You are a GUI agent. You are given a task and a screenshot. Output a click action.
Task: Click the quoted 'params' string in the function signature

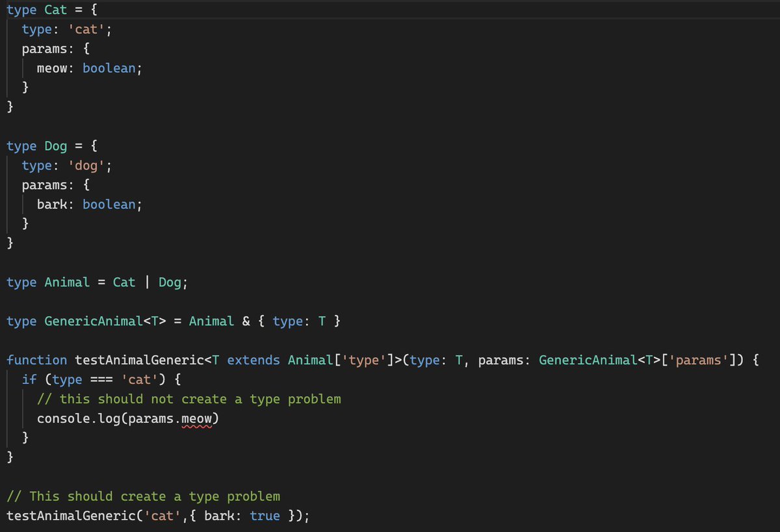[x=699, y=360]
